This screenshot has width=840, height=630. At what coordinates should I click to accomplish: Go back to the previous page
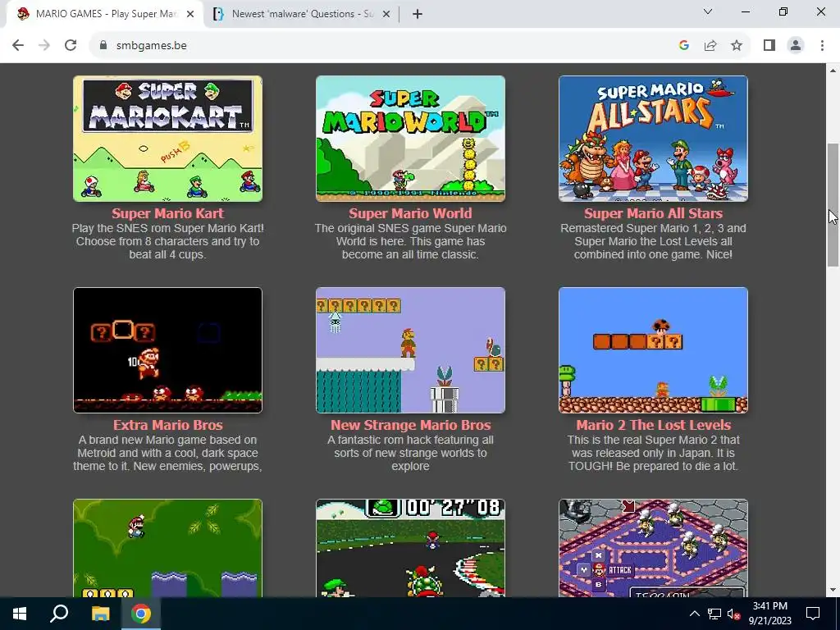tap(18, 46)
